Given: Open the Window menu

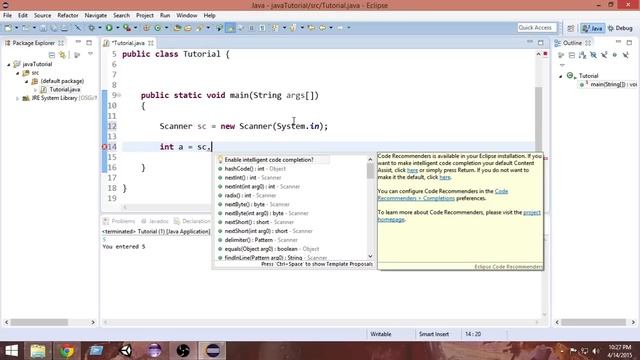Looking at the screenshot, I should 187,16.
